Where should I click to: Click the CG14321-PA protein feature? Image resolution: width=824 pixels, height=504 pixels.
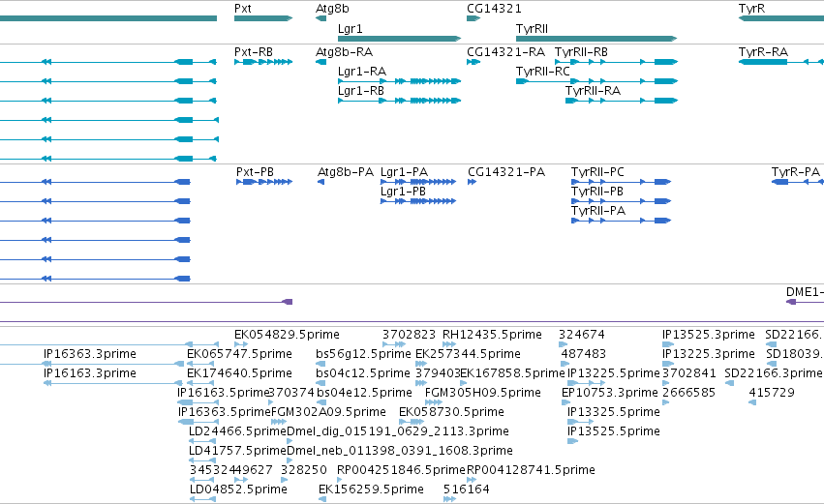[x=472, y=182]
